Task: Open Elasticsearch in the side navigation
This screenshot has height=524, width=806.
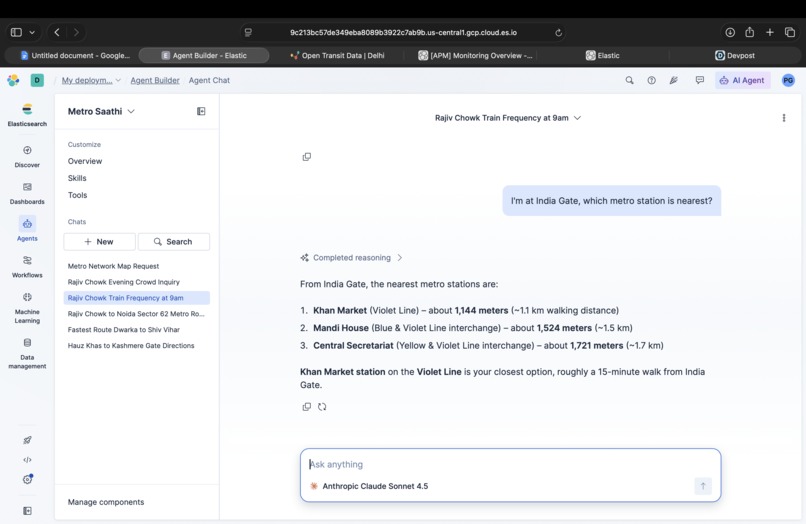Action: [x=27, y=115]
